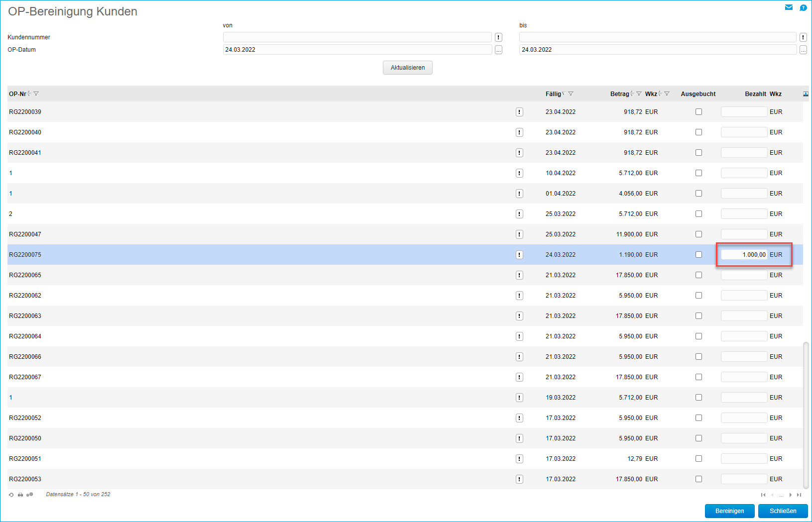Open the OP-Nr column filter

pos(36,94)
